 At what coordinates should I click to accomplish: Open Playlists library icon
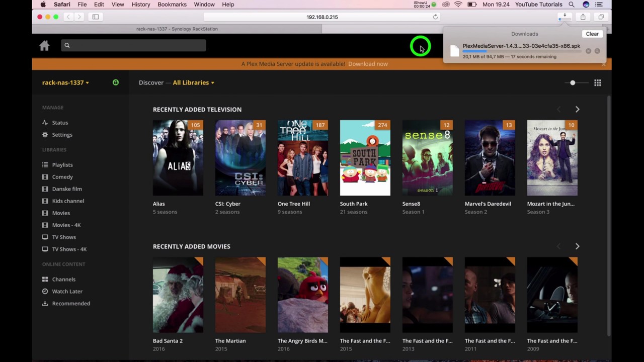point(45,165)
